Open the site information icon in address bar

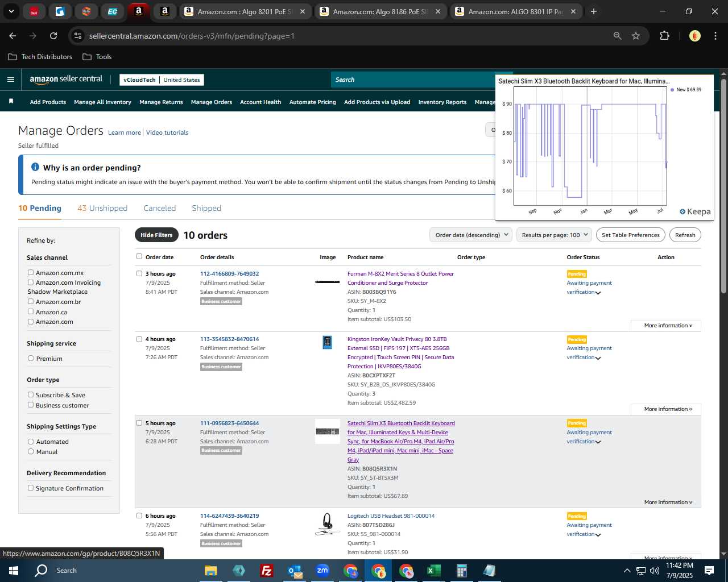coord(78,36)
